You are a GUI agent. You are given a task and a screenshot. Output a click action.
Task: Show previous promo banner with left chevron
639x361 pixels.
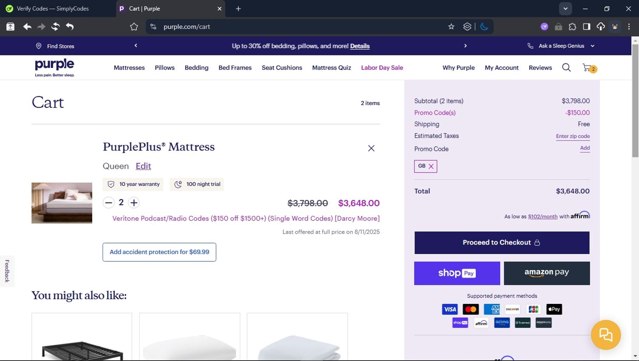pyautogui.click(x=136, y=46)
